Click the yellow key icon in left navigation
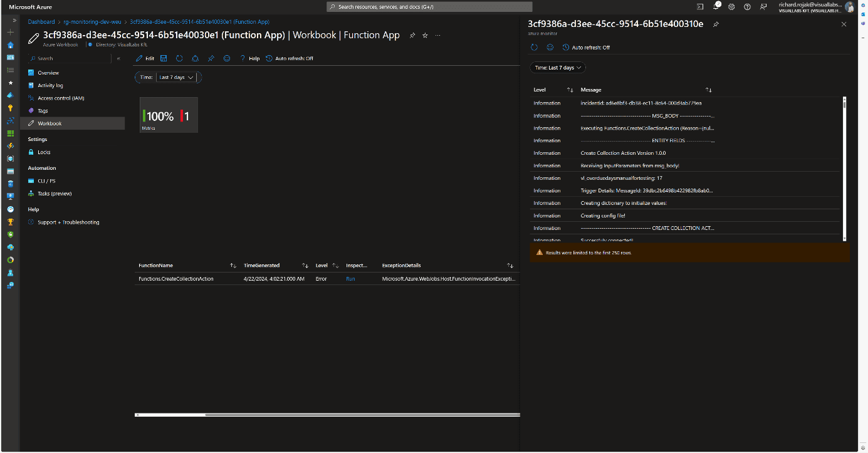Image resolution: width=868 pixels, height=453 pixels. [x=10, y=108]
